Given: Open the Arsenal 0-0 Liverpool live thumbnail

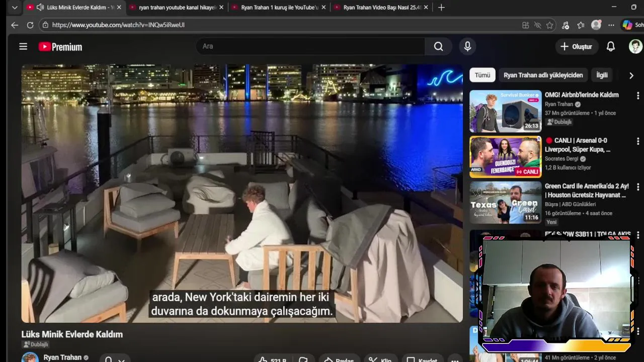Looking at the screenshot, I should click(x=506, y=157).
